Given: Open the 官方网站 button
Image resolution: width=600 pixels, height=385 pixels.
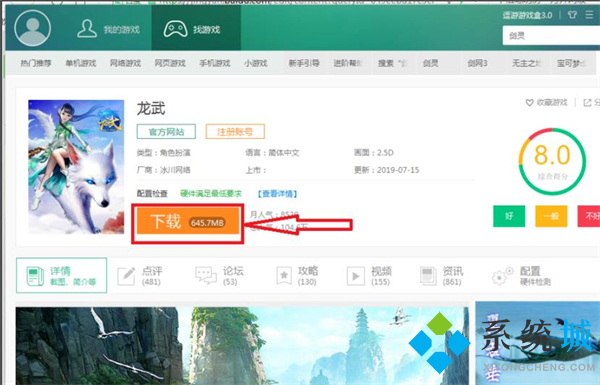Looking at the screenshot, I should tap(166, 132).
